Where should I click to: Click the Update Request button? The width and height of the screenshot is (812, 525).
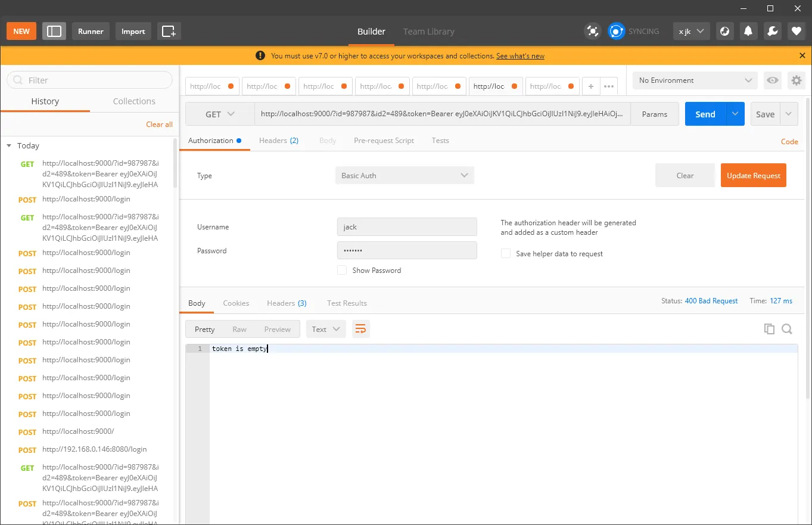click(754, 175)
